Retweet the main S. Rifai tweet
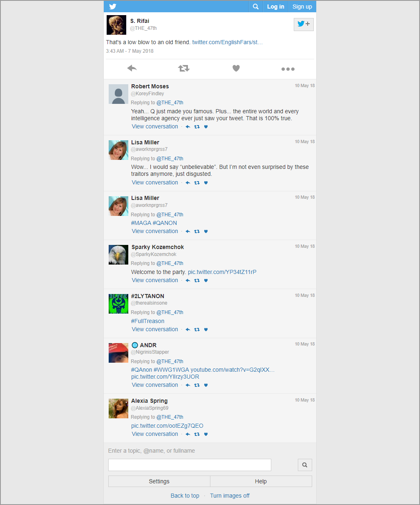This screenshot has height=505, width=420. click(x=184, y=68)
